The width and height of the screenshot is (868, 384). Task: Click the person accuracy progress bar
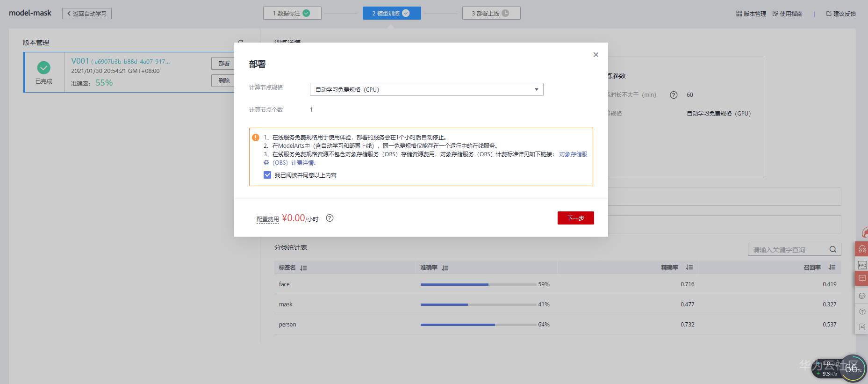[478, 325]
